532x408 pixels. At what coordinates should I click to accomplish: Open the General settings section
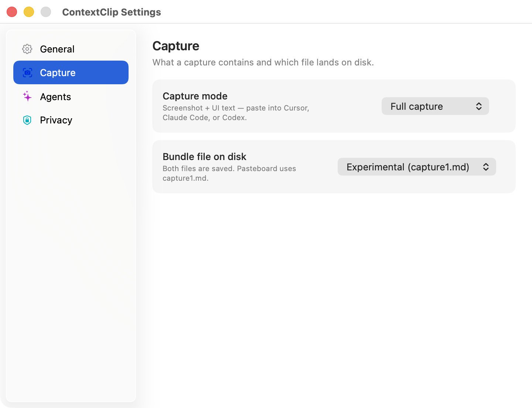[71, 49]
